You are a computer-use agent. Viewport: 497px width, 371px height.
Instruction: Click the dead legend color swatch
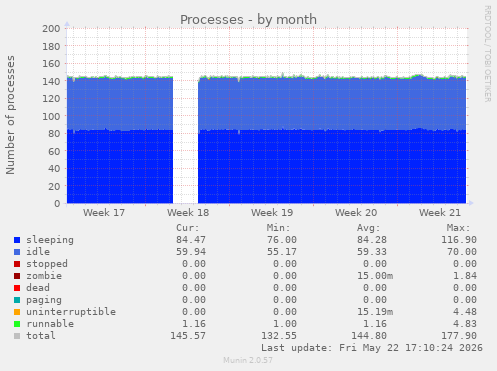(17, 288)
